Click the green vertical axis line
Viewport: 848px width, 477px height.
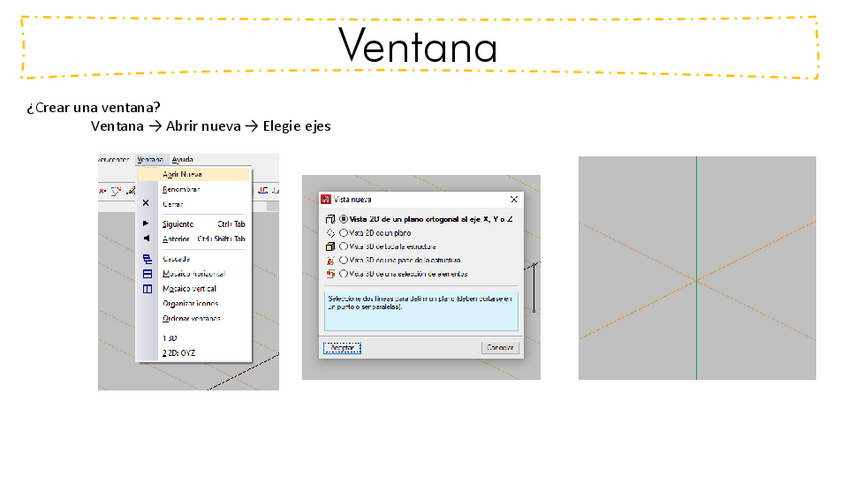point(697,268)
